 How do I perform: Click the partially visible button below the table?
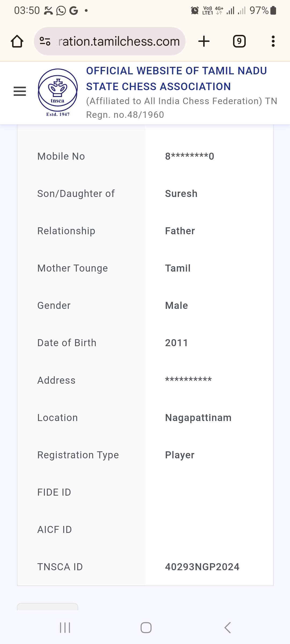coord(48,607)
